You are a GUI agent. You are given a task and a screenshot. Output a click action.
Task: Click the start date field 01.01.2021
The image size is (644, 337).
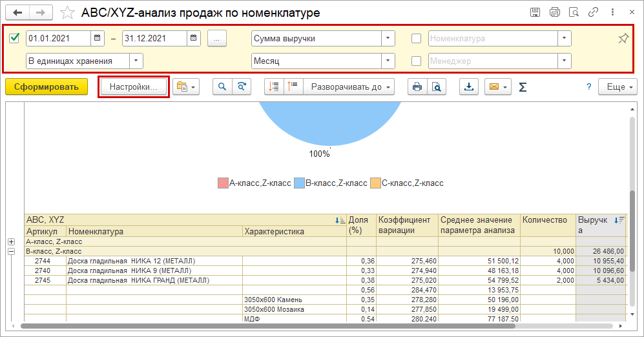[58, 38]
